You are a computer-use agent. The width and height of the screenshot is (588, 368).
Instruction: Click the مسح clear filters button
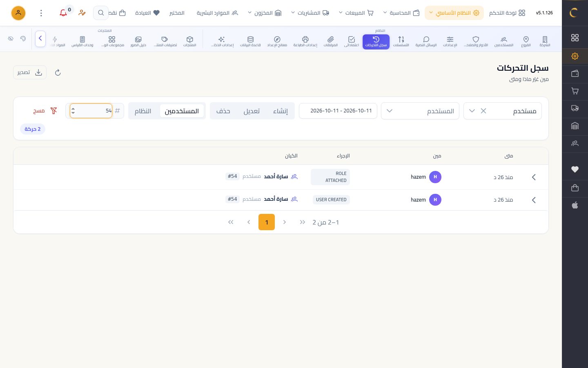click(x=45, y=111)
